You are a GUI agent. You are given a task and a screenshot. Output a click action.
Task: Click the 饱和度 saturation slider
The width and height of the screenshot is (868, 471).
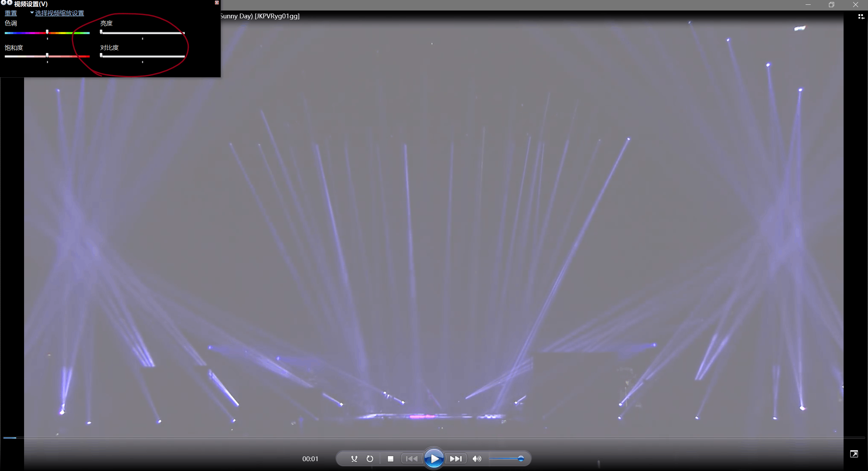click(x=68, y=56)
